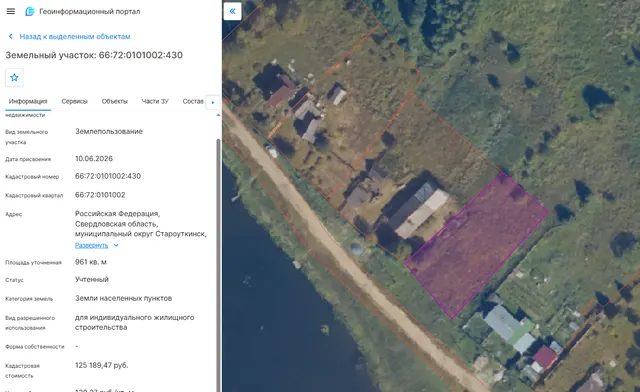Open the Части ЗУ tab
The width and height of the screenshot is (640, 392).
[155, 101]
